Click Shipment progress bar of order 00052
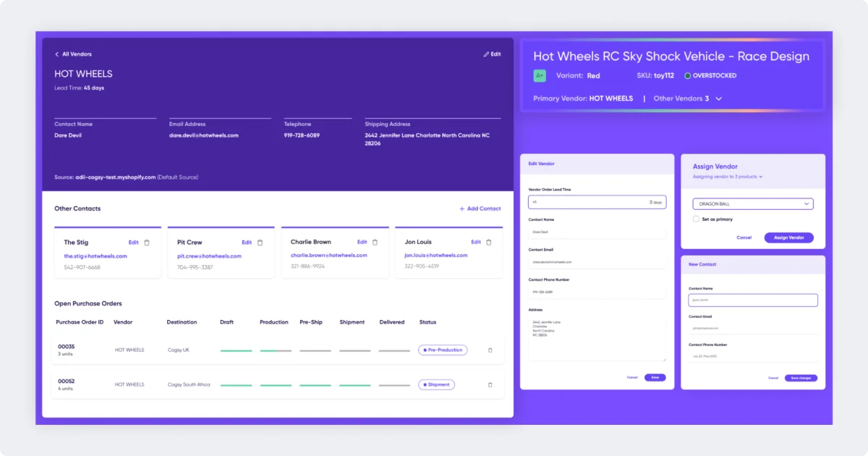The image size is (868, 456). click(x=355, y=385)
